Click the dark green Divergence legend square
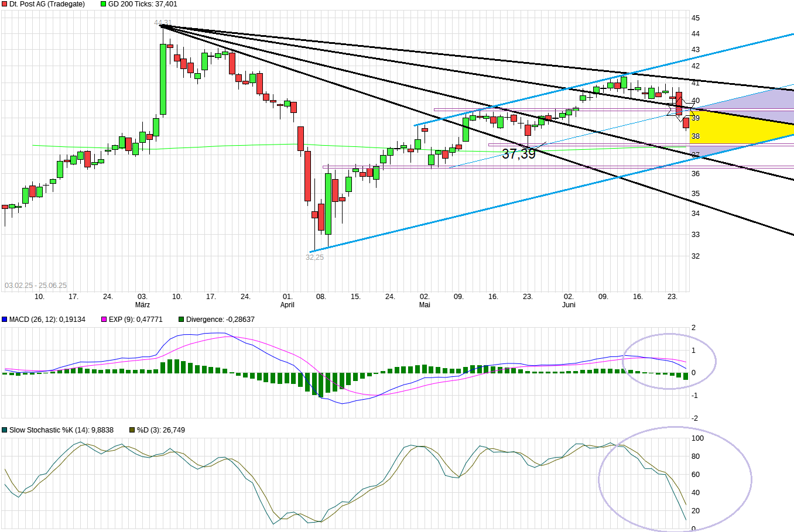The height and width of the screenshot is (532, 794). tap(182, 320)
